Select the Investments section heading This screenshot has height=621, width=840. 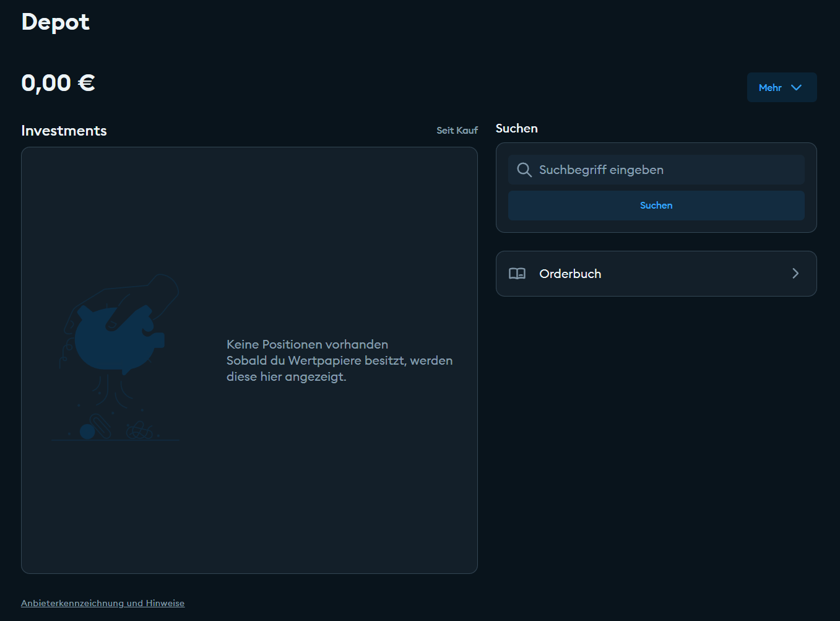[64, 131]
